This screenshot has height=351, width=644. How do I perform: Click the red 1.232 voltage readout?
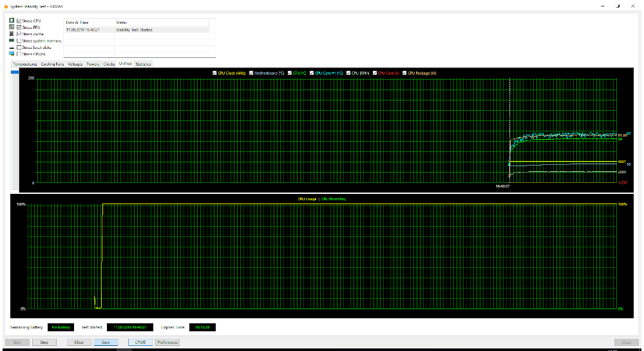(622, 182)
